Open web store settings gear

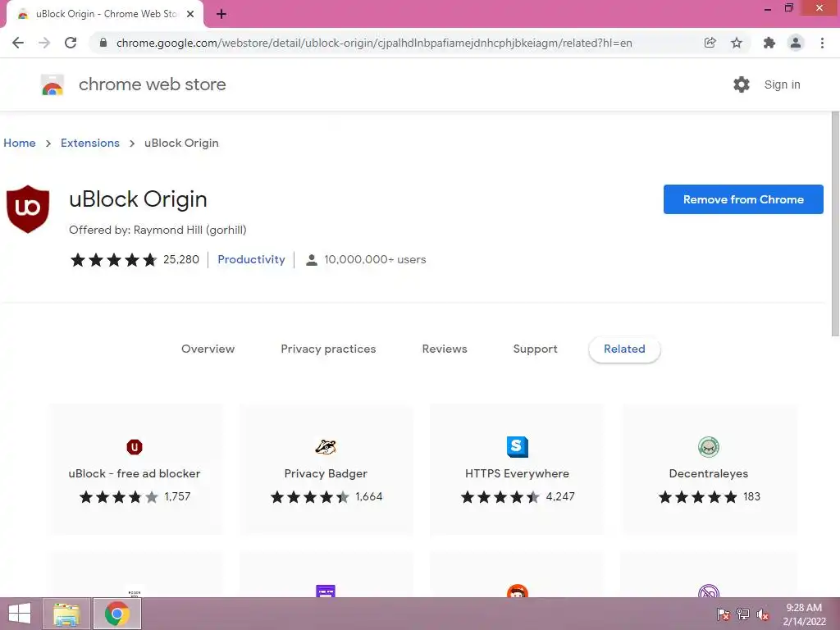point(742,84)
